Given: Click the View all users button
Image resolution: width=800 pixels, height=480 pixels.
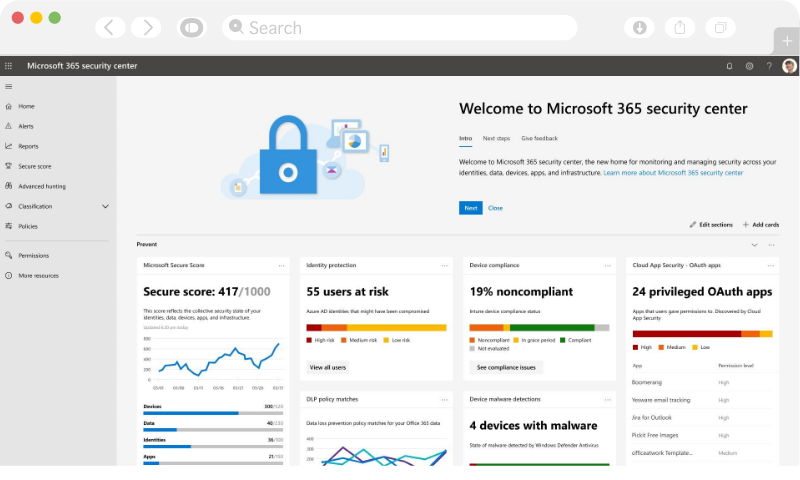Looking at the screenshot, I should (x=328, y=367).
